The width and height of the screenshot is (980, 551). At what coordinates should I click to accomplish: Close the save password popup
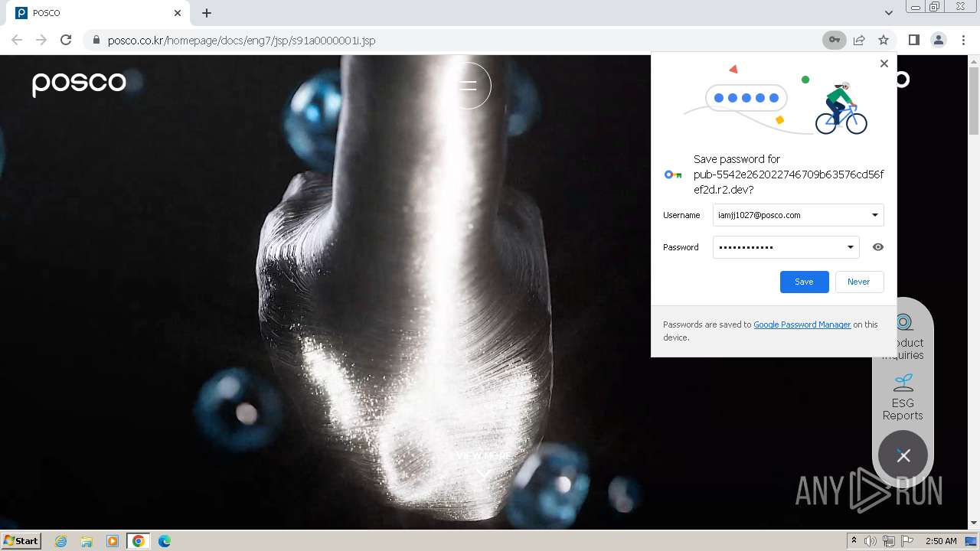coord(884,64)
